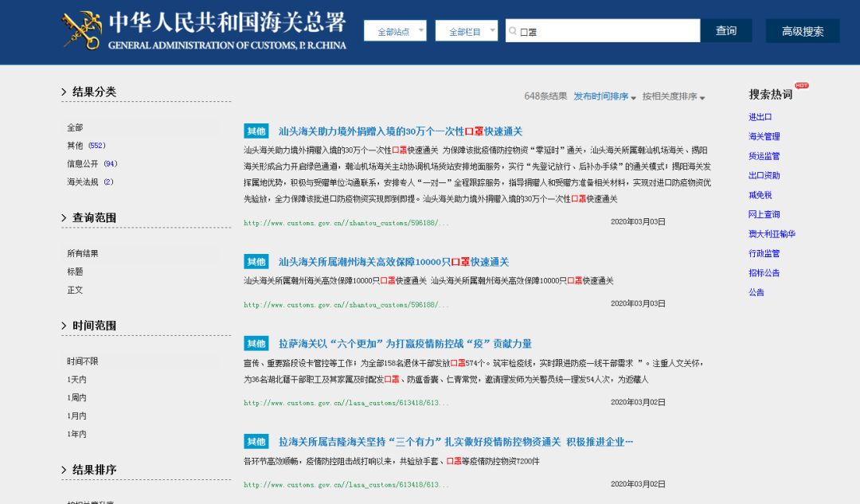Open result 拉萨海关以“六个更加”

tap(405, 343)
